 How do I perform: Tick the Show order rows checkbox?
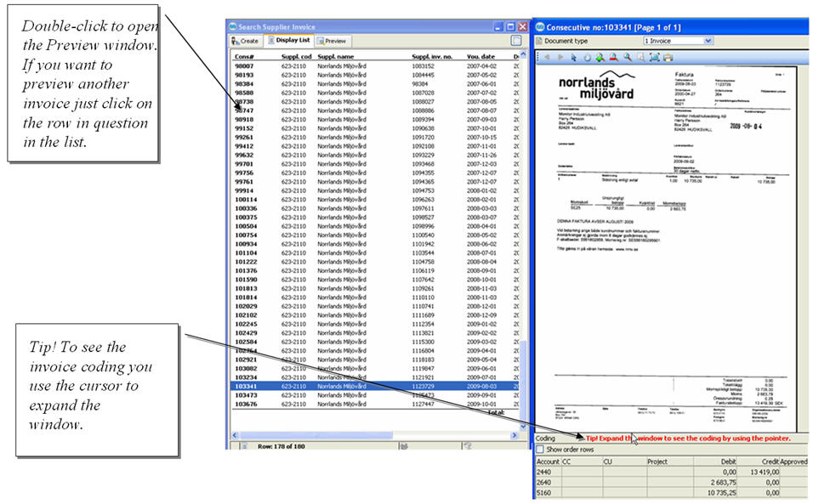[x=540, y=450]
